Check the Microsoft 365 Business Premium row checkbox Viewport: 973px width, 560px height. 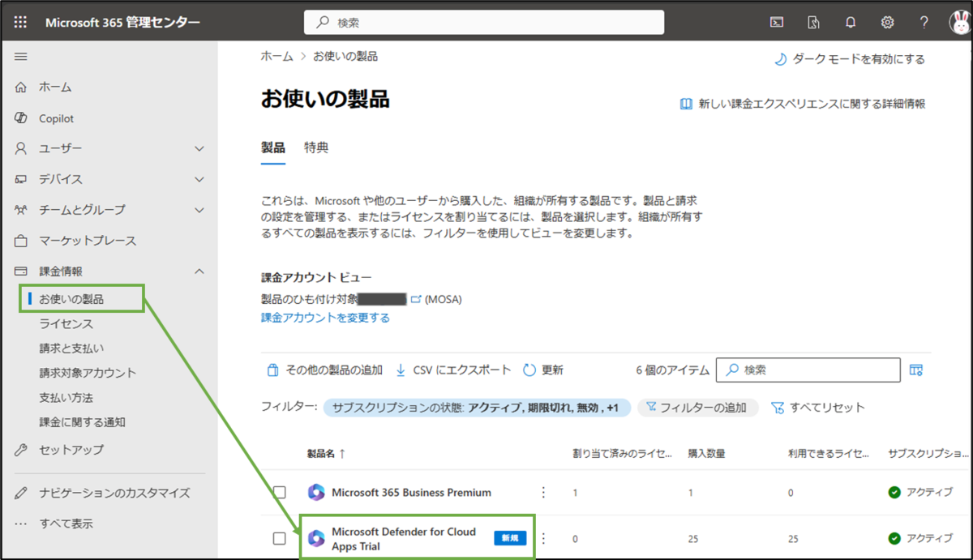tap(280, 492)
